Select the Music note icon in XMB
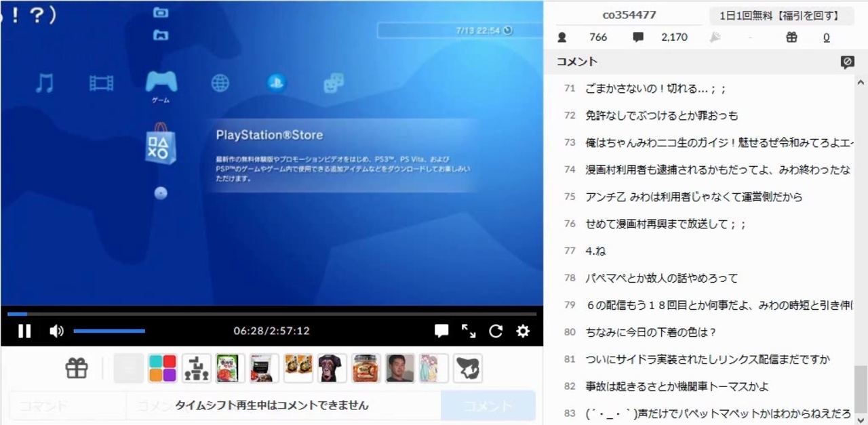 pyautogui.click(x=45, y=83)
